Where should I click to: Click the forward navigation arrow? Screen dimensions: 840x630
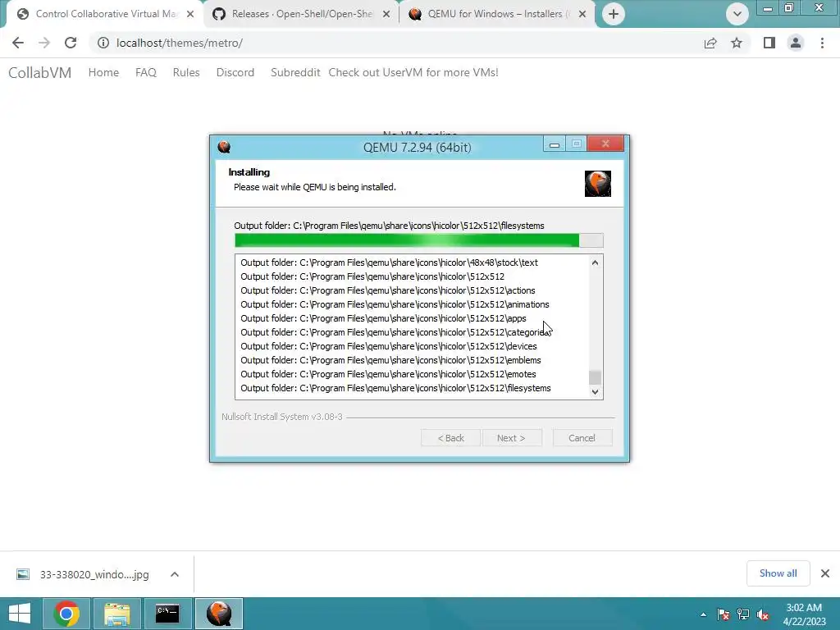(44, 43)
